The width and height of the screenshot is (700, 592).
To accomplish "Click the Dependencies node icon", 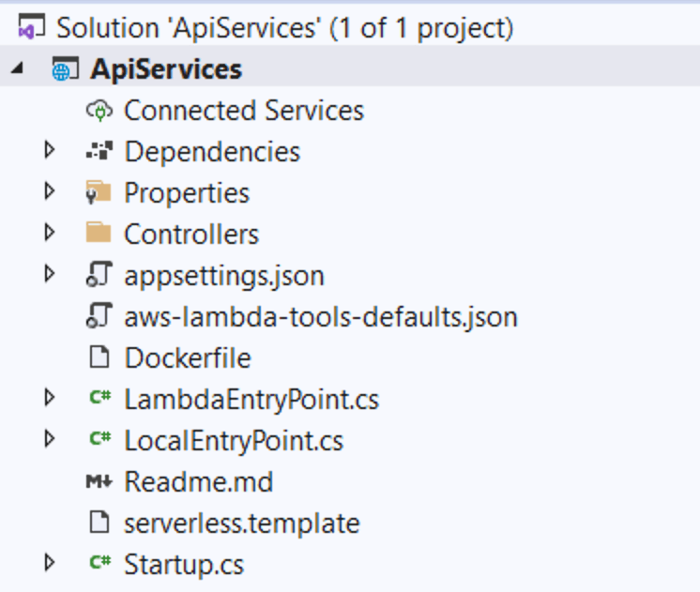I will pyautogui.click(x=99, y=151).
